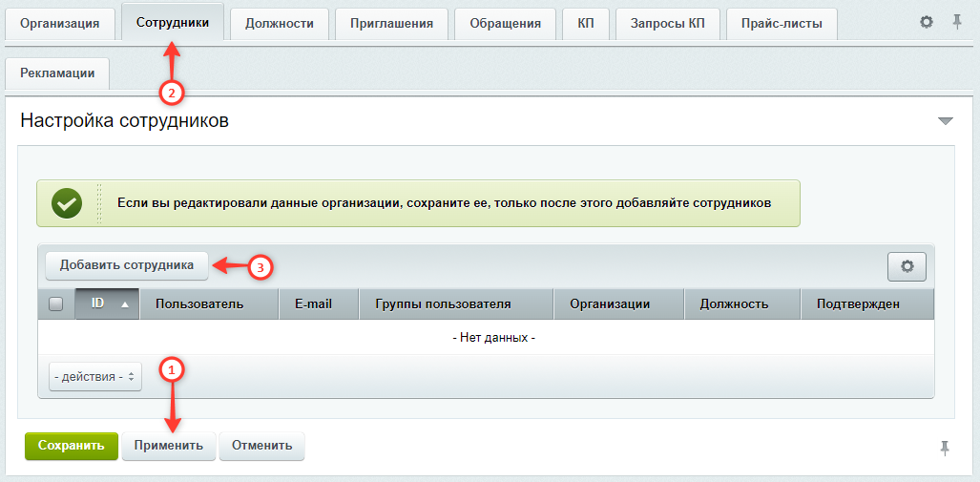The height and width of the screenshot is (482, 980).
Task: Click the green Сохранить button
Action: click(x=72, y=447)
